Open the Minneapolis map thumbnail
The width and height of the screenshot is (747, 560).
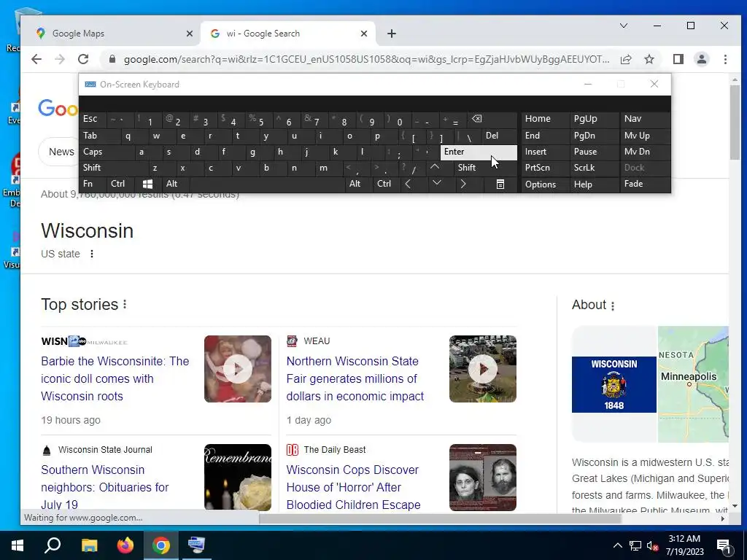click(x=693, y=384)
